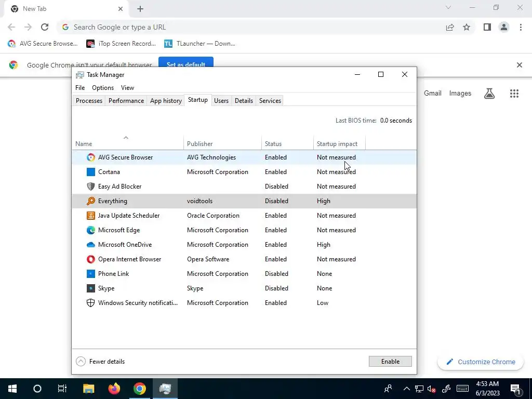Open the Chrome profile avatar
This screenshot has width=532, height=399.
tap(504, 27)
